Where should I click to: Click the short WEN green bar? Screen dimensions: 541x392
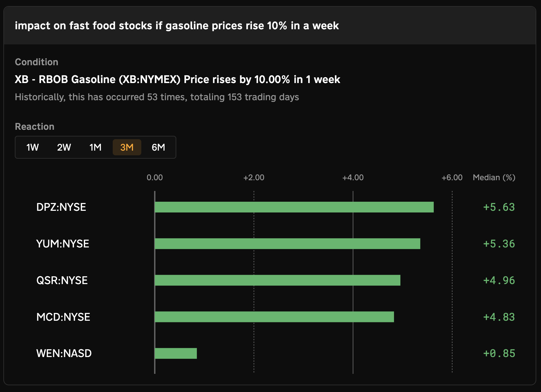click(176, 353)
